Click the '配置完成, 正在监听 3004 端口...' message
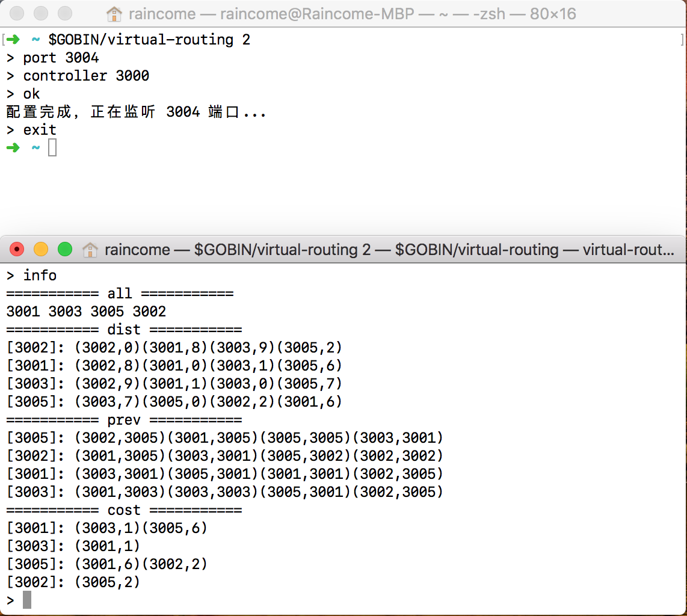This screenshot has height=616, width=687. (136, 112)
